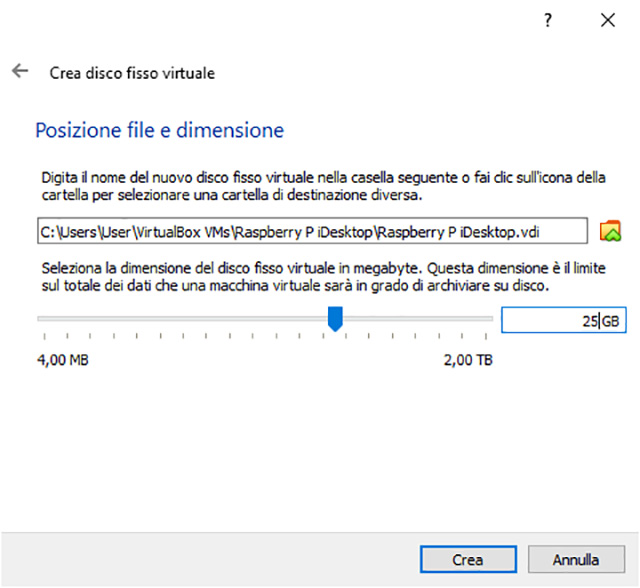Grab the blue disk size slider handle
The height and width of the screenshot is (588, 640).
point(336,319)
